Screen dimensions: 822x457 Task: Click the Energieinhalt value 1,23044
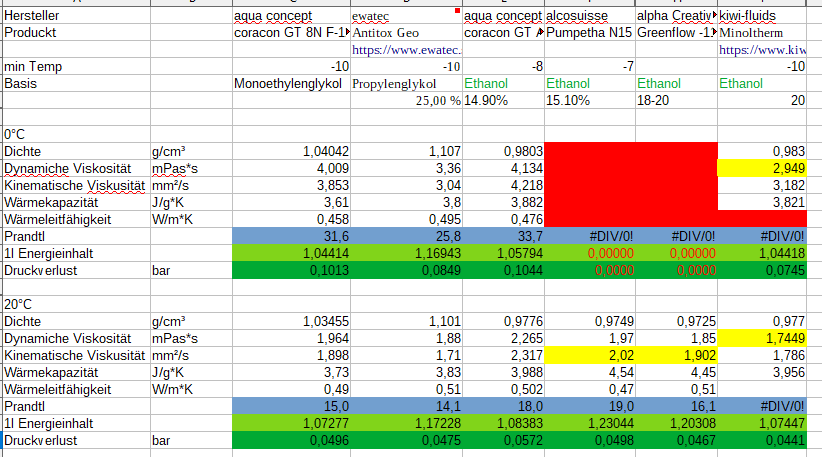[589, 422]
